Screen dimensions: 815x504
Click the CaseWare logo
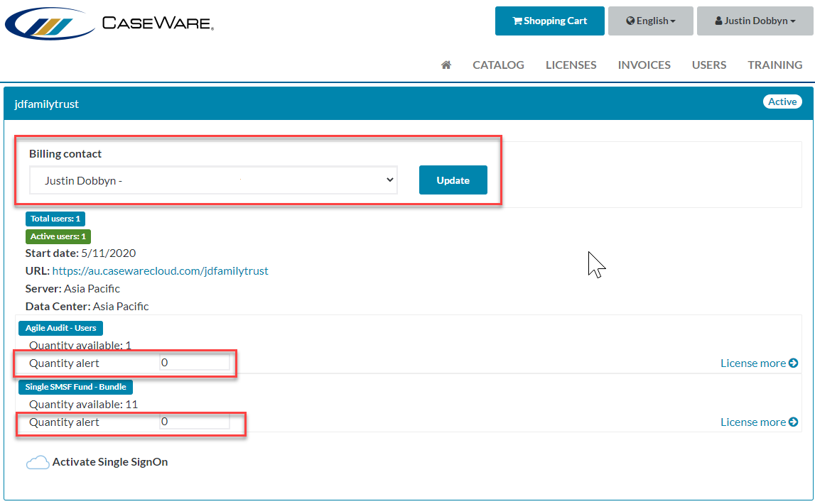[x=109, y=23]
